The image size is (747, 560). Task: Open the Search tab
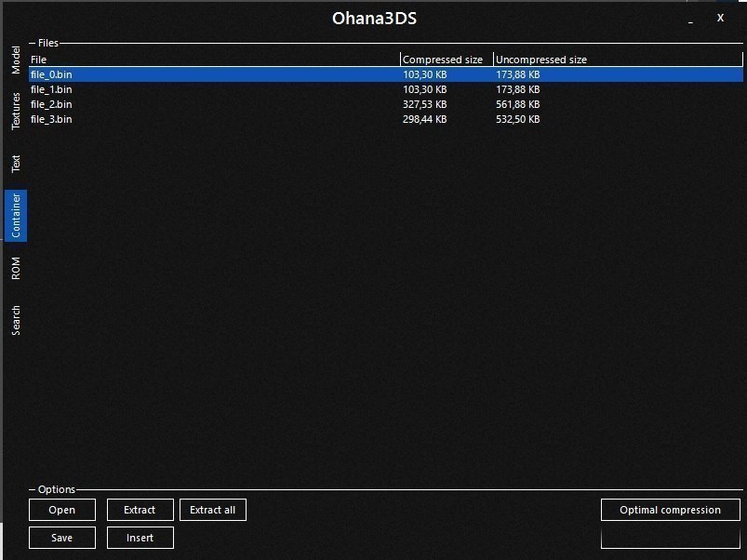[16, 320]
